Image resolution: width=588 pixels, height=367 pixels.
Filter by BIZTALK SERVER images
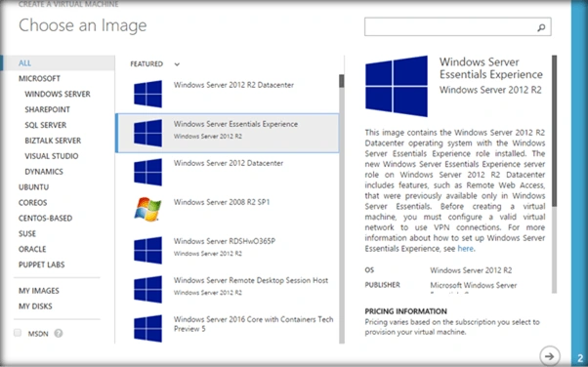tap(53, 141)
